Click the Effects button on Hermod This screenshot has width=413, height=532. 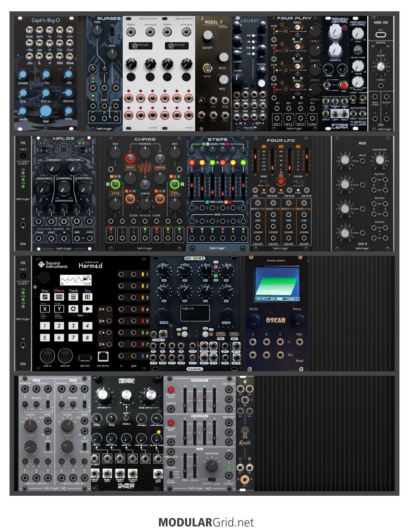pos(59,297)
